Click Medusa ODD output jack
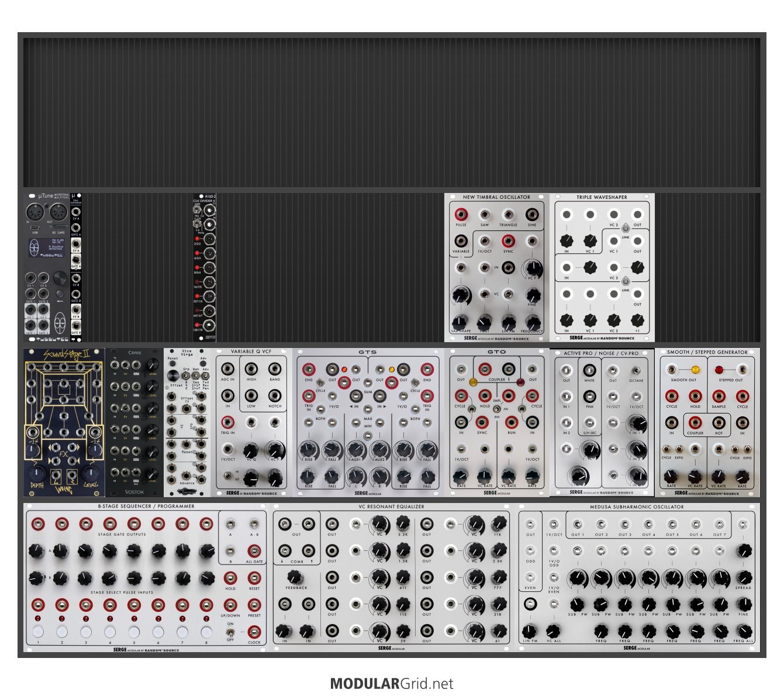The width and height of the screenshot is (784, 696). [x=530, y=551]
